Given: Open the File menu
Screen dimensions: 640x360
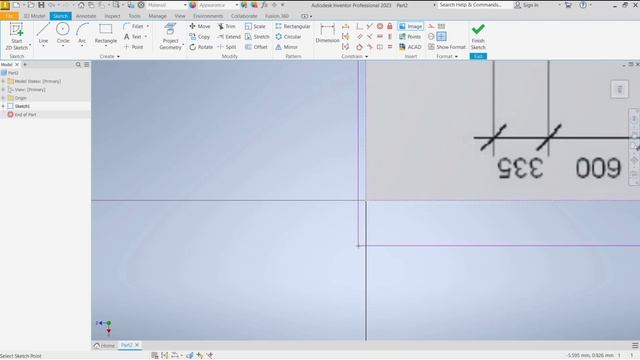Looking at the screenshot, I should coord(9,16).
